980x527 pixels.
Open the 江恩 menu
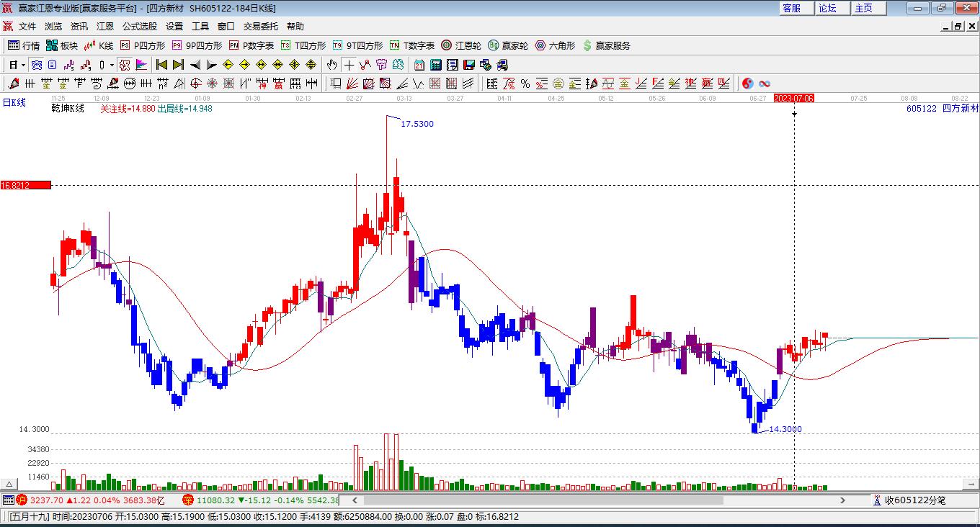105,26
